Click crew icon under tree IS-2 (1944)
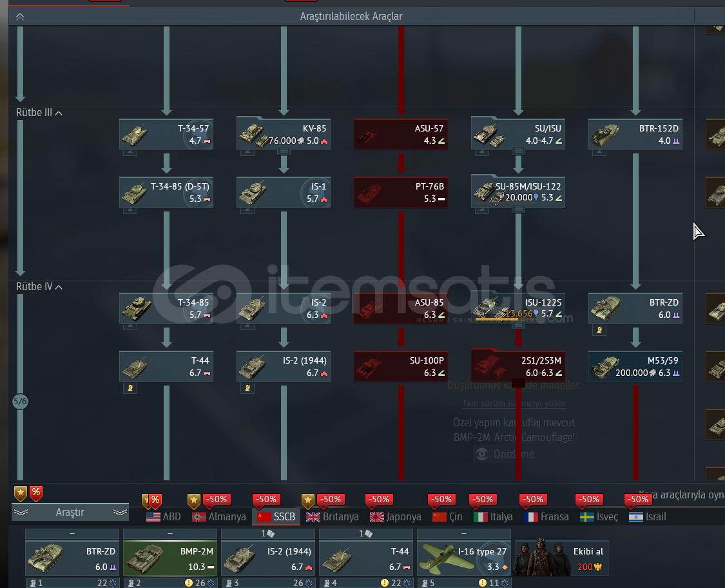 pyautogui.click(x=248, y=387)
